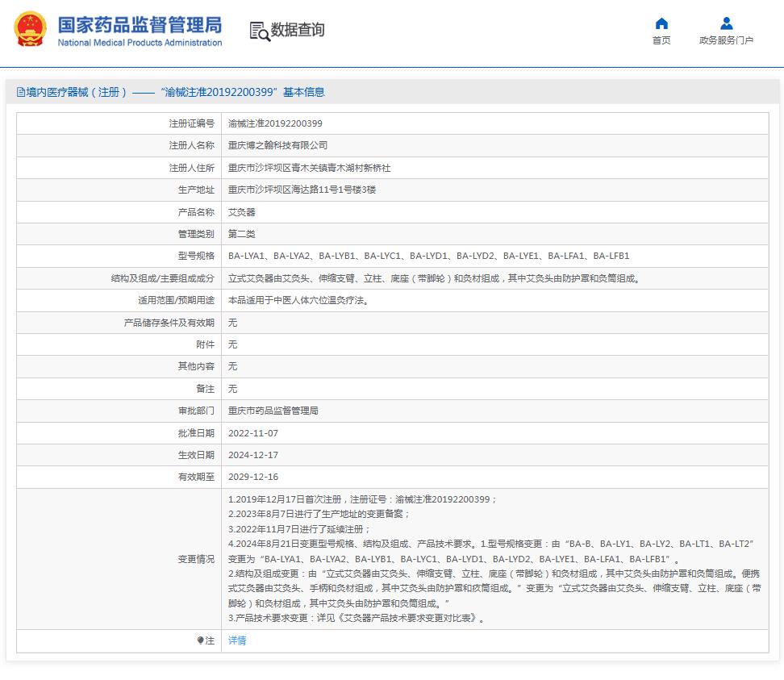The width and height of the screenshot is (784, 680).
Task: Click the 数据查询 heading text
Action: (298, 30)
